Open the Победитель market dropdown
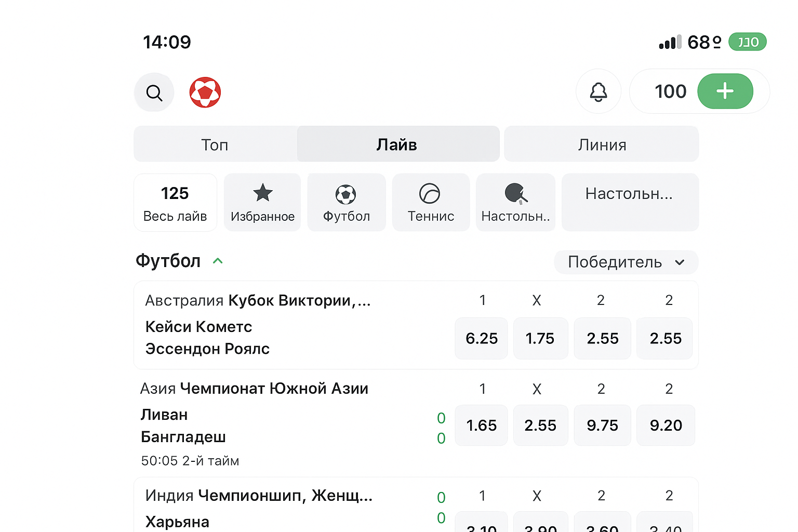The image size is (798, 532). [626, 262]
